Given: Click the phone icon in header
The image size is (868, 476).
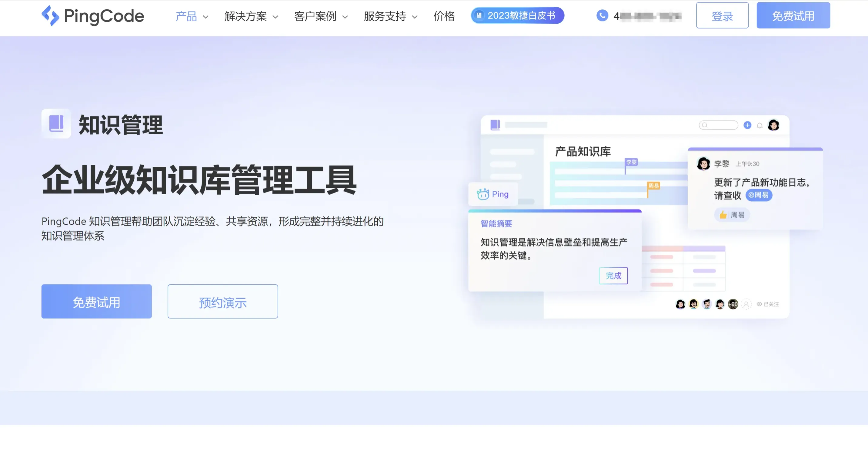Looking at the screenshot, I should [602, 15].
